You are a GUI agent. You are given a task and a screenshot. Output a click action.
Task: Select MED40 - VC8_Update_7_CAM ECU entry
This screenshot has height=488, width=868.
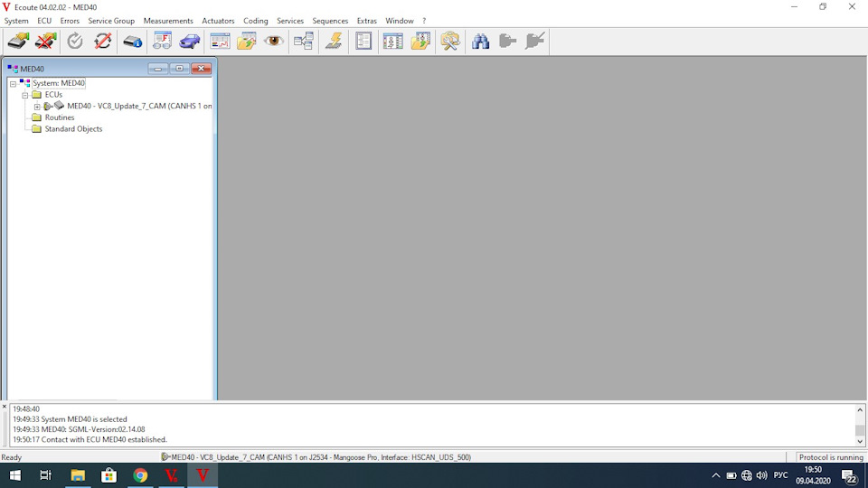139,106
